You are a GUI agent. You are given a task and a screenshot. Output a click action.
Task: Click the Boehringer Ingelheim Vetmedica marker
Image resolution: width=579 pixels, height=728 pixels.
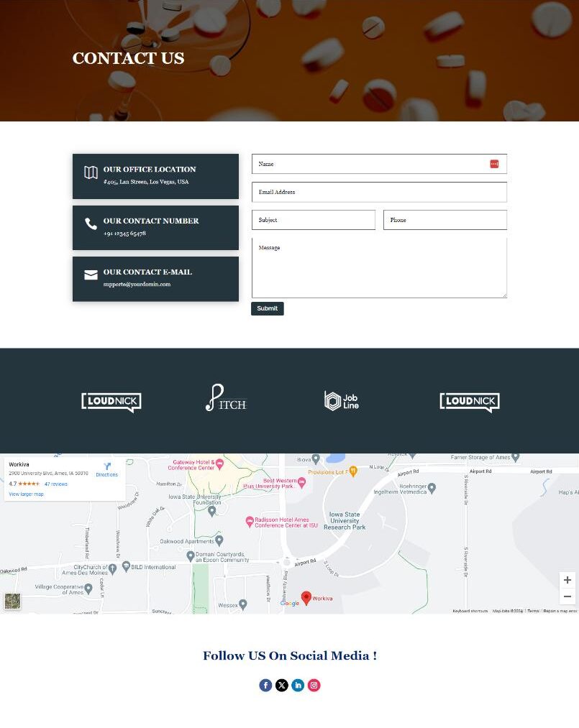click(x=432, y=487)
